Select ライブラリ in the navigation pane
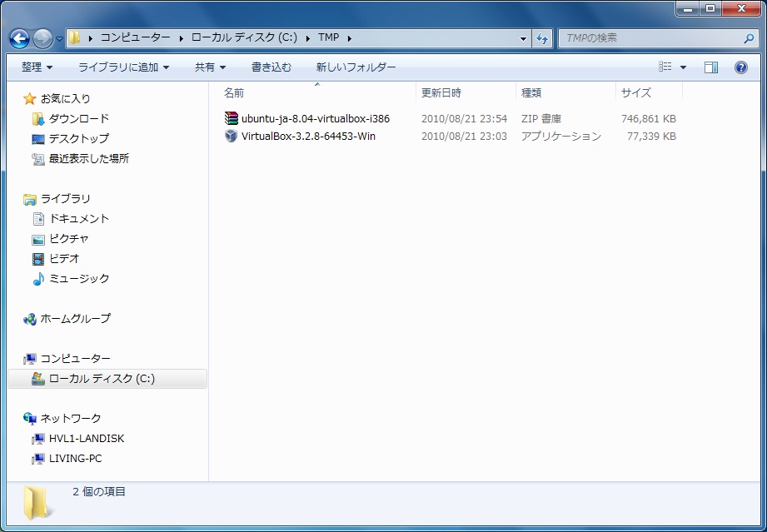 coord(65,199)
